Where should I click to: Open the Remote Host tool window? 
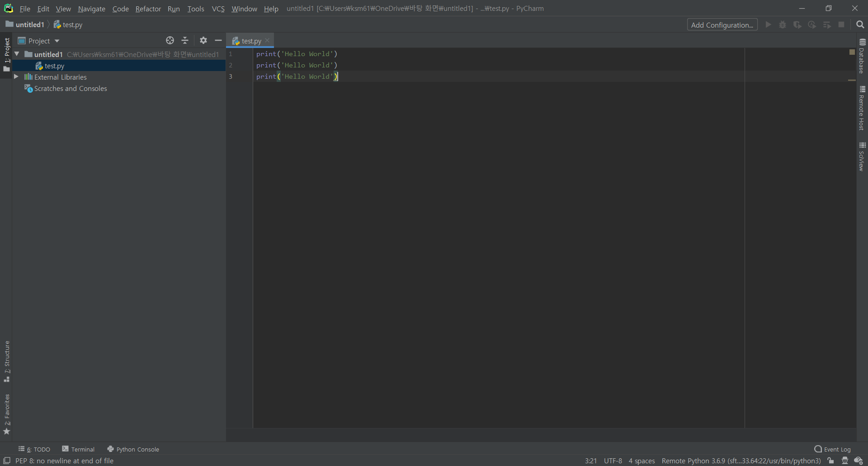pos(862,108)
